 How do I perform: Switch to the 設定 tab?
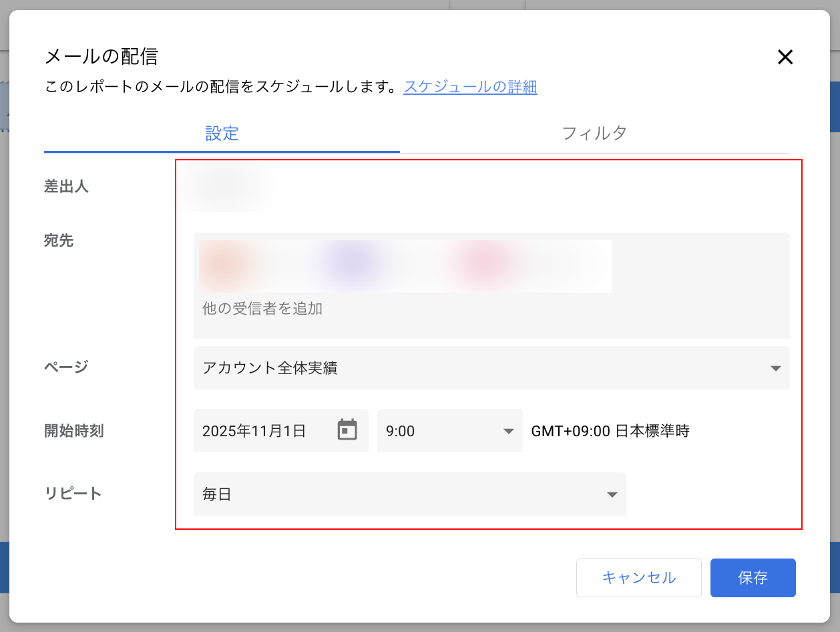(222, 133)
